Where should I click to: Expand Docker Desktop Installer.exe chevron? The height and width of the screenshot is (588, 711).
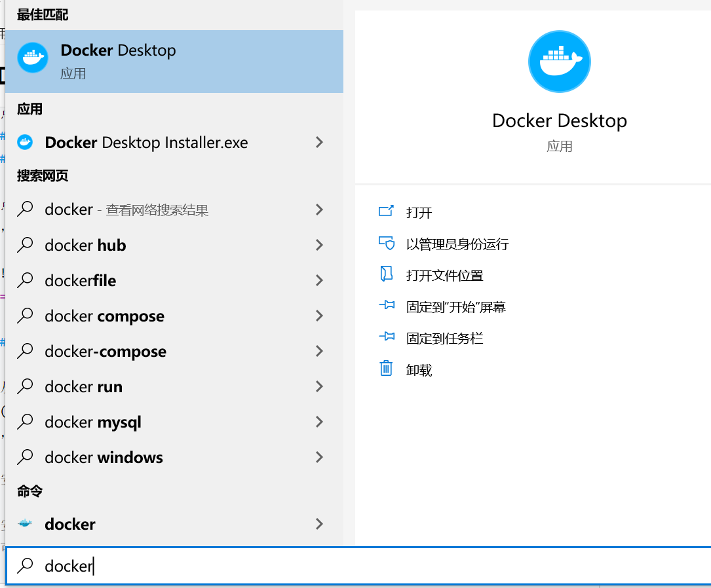coord(319,142)
